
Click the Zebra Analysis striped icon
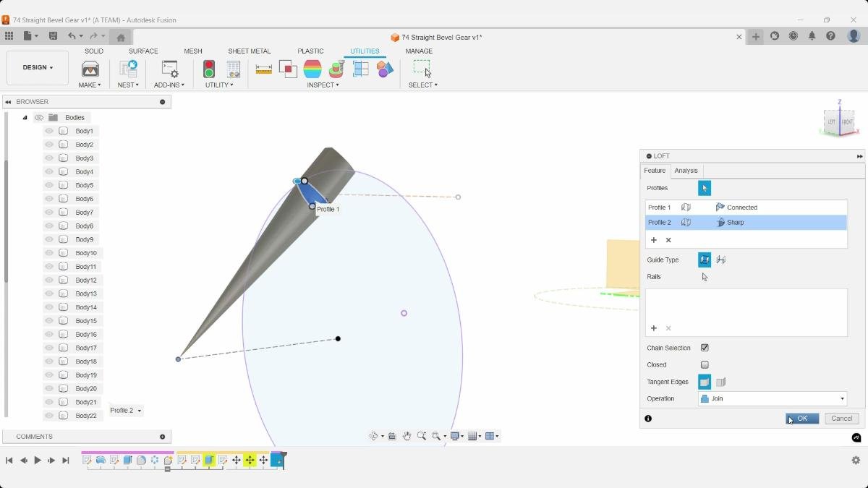[x=312, y=69]
